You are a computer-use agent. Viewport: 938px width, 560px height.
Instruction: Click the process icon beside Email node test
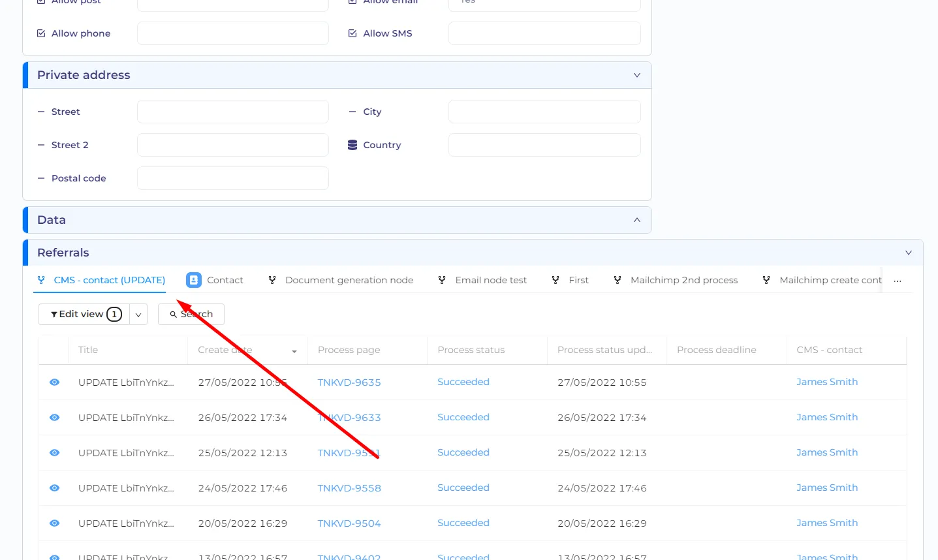[x=442, y=280]
